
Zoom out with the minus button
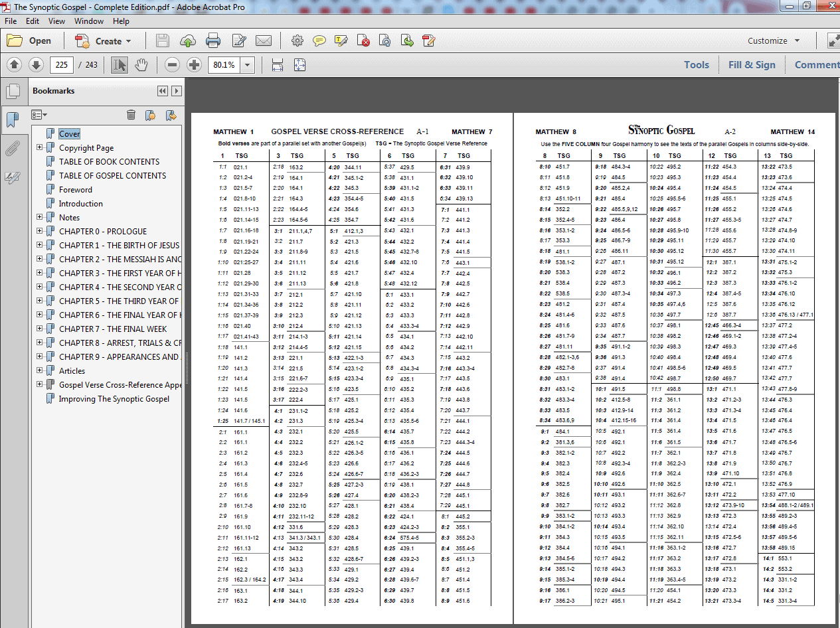click(x=173, y=64)
